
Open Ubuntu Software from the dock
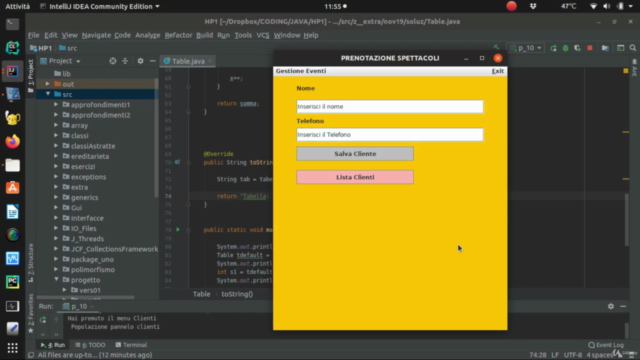[12, 188]
